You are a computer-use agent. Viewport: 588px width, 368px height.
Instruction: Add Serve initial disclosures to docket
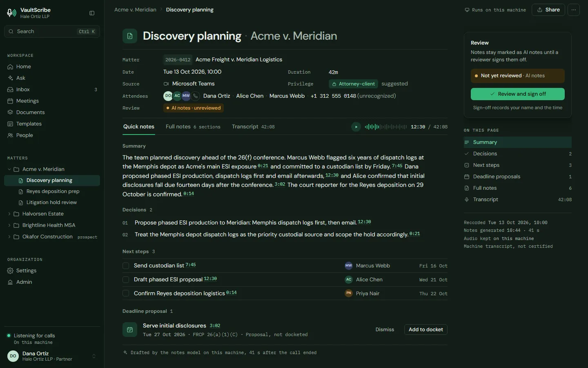coord(426,330)
